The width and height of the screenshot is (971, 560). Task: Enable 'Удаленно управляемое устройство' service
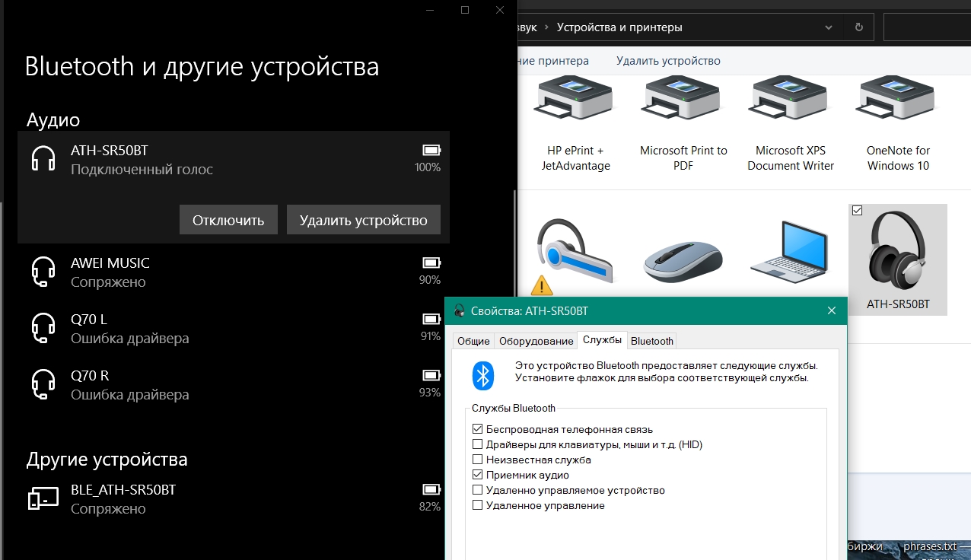(478, 490)
